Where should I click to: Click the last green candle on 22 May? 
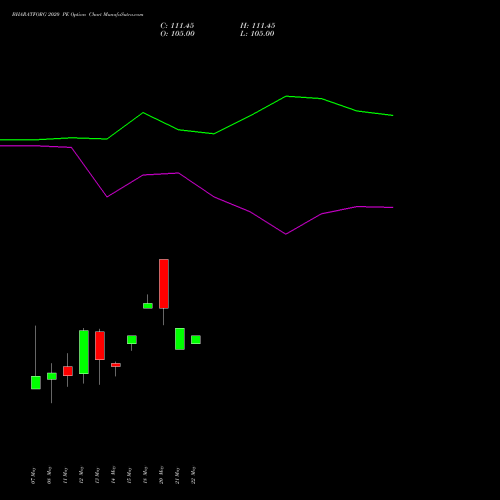pos(196,340)
